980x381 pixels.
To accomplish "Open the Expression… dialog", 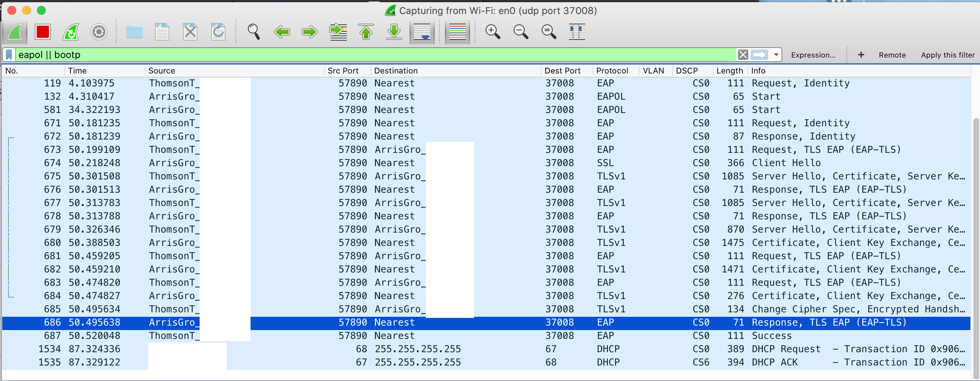I will pyautogui.click(x=813, y=55).
